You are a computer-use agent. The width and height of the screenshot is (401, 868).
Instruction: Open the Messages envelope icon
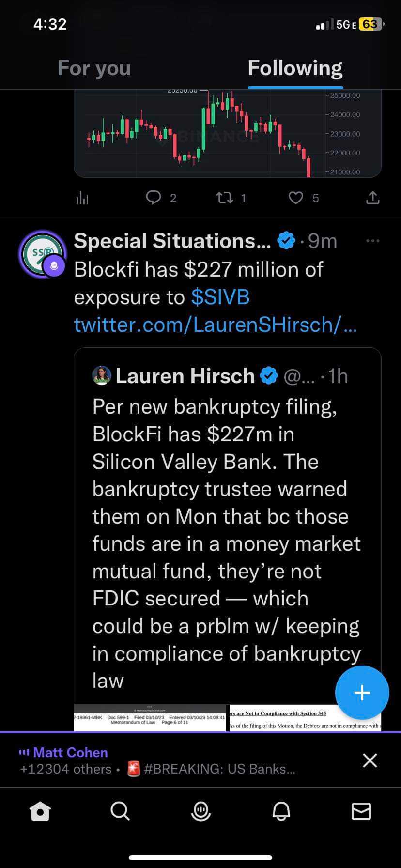361,811
